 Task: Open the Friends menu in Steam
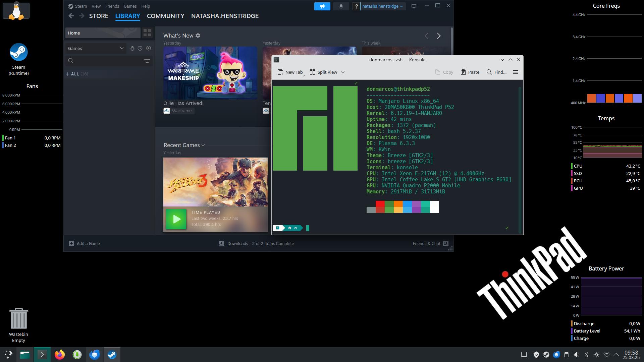(x=112, y=6)
